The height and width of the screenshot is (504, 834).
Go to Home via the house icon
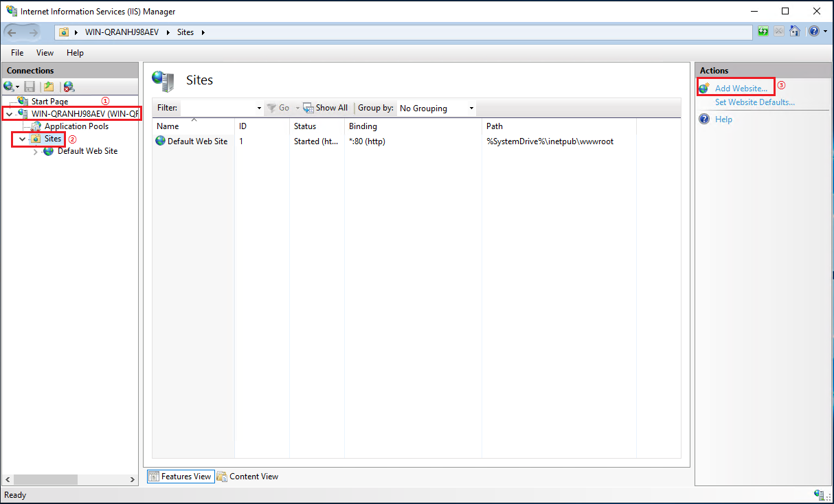795,32
